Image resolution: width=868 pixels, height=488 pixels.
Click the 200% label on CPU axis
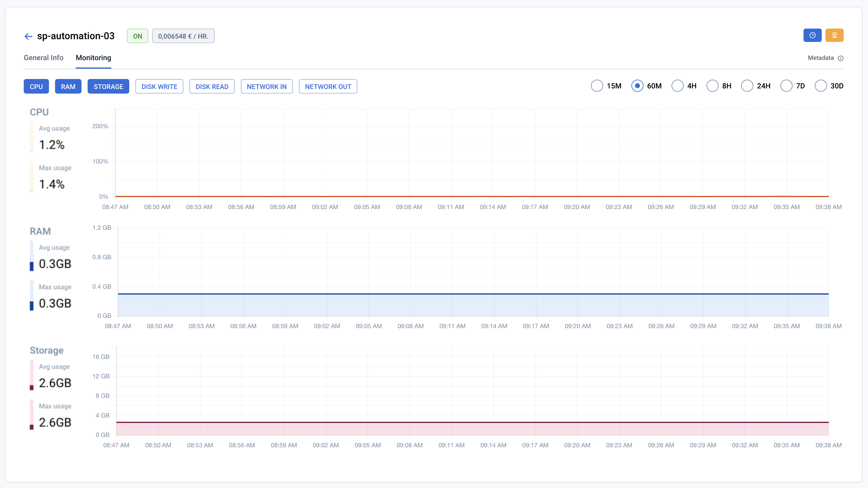click(100, 126)
